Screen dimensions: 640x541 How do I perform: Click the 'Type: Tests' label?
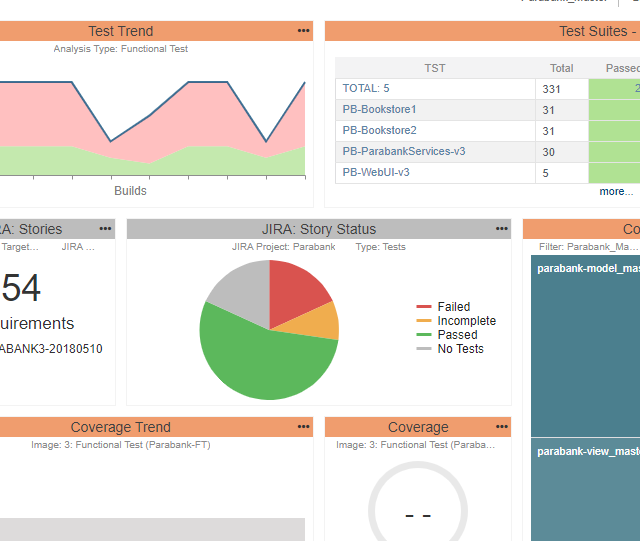click(x=380, y=247)
